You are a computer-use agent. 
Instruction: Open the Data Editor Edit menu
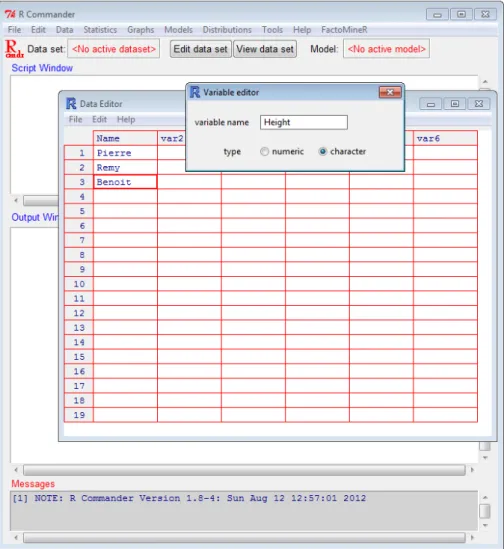(x=99, y=120)
